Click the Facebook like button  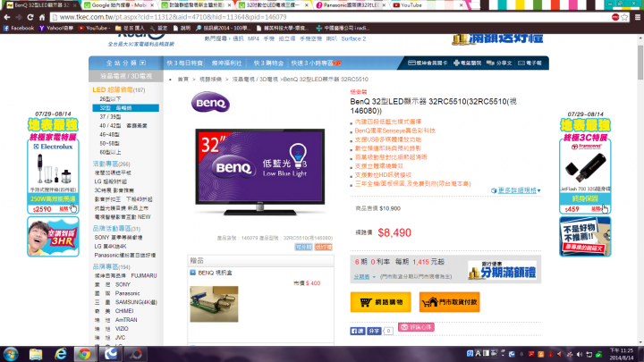(x=357, y=331)
